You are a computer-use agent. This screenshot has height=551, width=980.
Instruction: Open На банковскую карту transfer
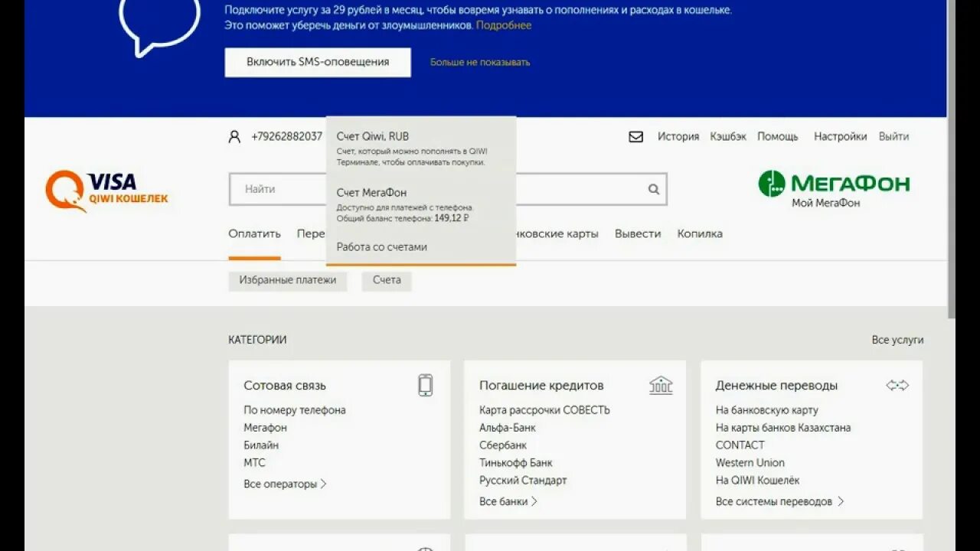pyautogui.click(x=766, y=410)
